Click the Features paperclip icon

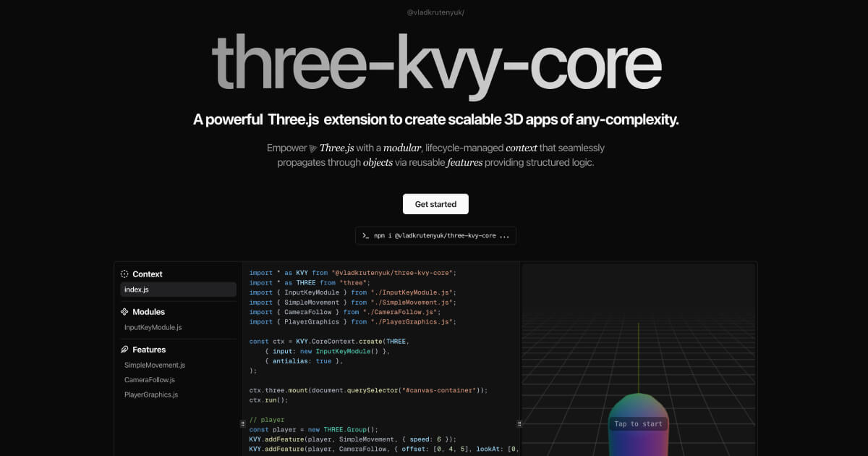point(124,349)
